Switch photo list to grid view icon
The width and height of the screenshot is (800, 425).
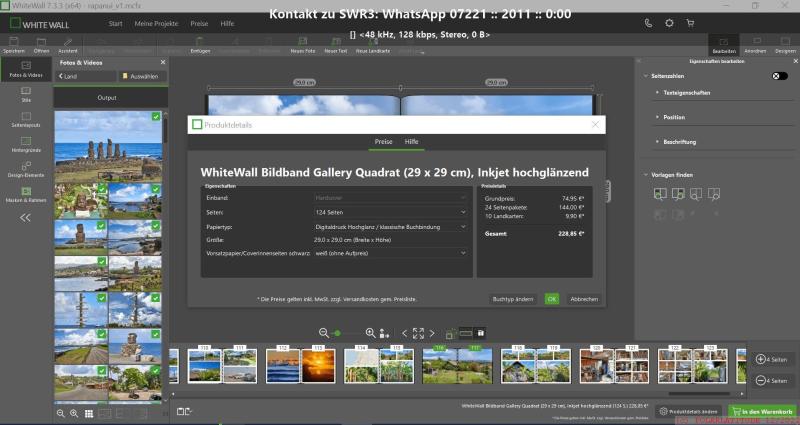(x=89, y=413)
